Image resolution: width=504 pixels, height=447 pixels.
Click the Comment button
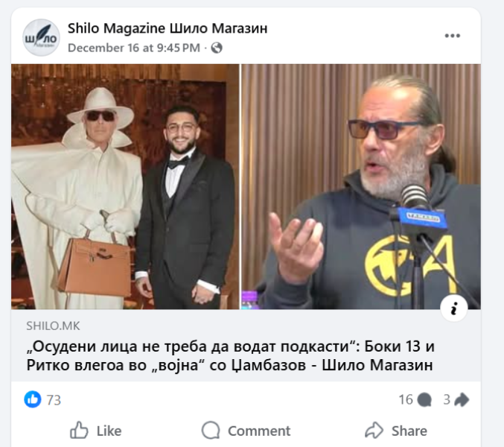pyautogui.click(x=246, y=431)
